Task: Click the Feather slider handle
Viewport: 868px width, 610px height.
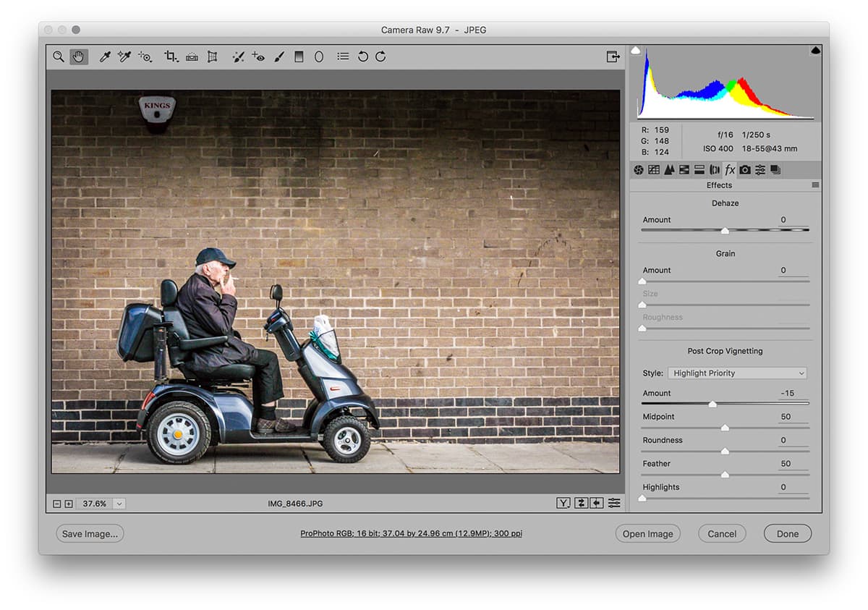Action: [725, 475]
